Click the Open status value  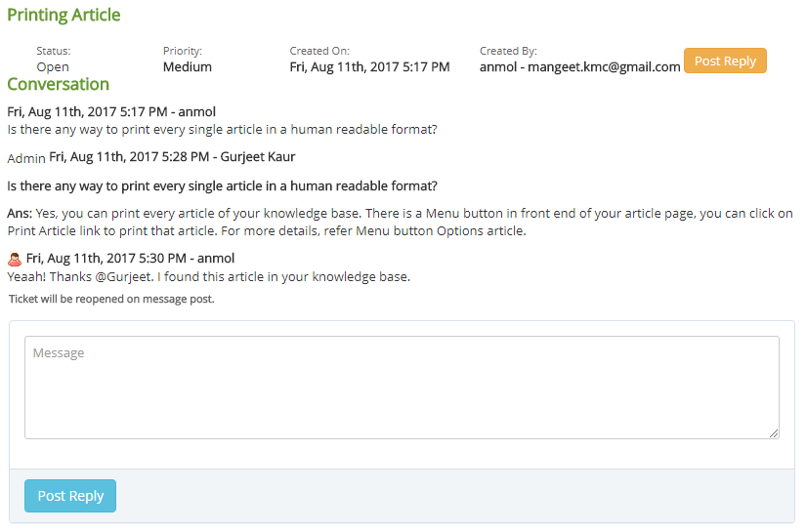[x=53, y=67]
